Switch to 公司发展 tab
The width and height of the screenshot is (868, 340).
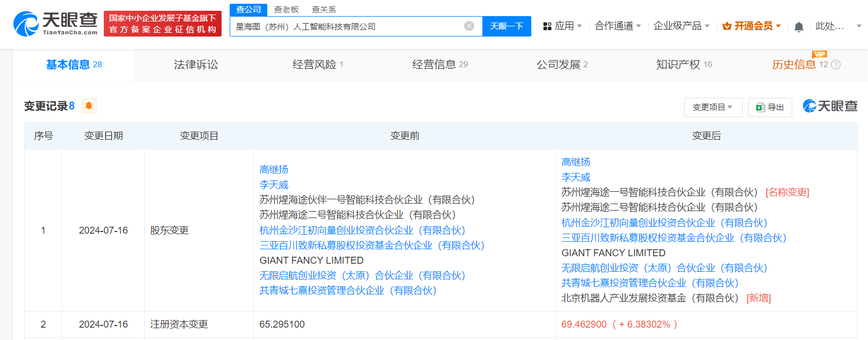tap(562, 65)
